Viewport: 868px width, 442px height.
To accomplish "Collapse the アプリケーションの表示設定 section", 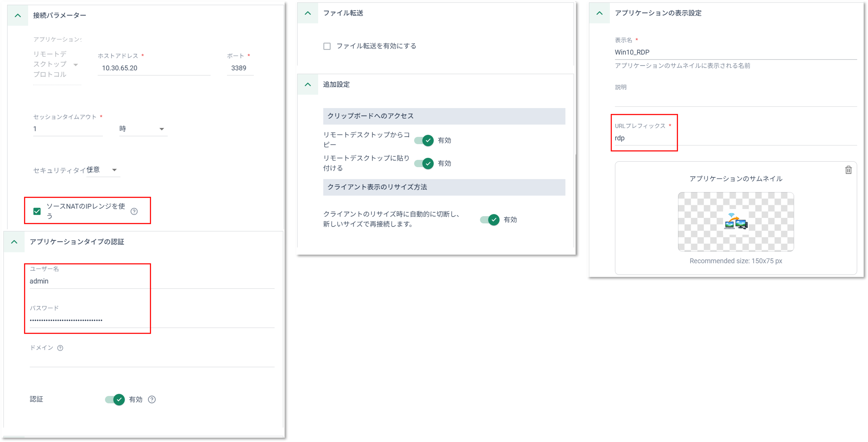I will tap(599, 13).
